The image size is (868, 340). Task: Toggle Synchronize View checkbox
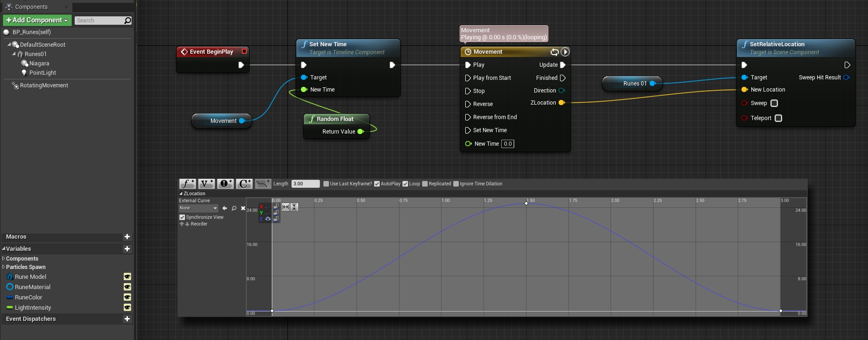(x=182, y=217)
